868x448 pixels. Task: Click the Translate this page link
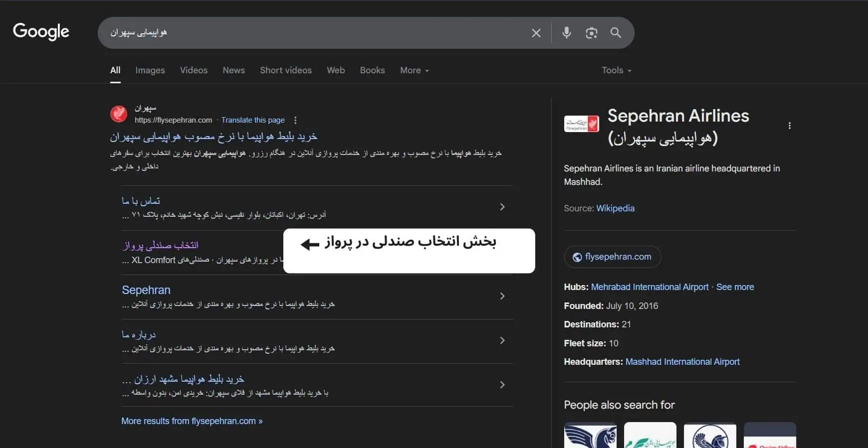pos(253,120)
